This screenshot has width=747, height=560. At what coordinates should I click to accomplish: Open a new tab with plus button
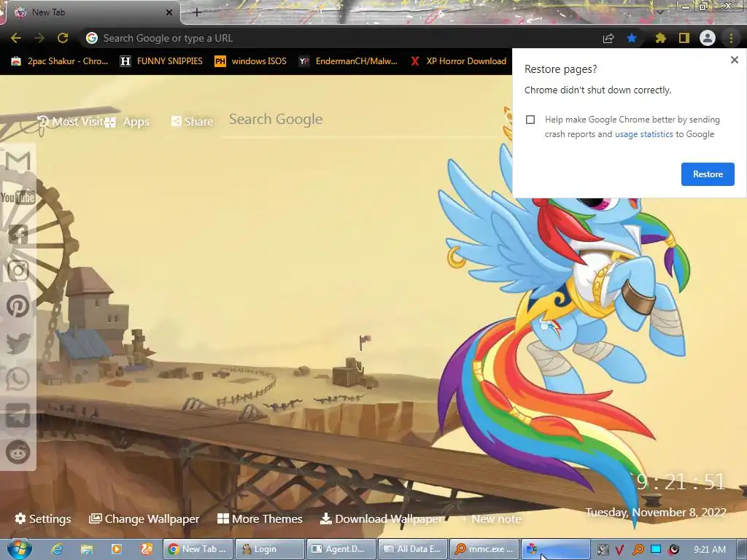pyautogui.click(x=197, y=12)
